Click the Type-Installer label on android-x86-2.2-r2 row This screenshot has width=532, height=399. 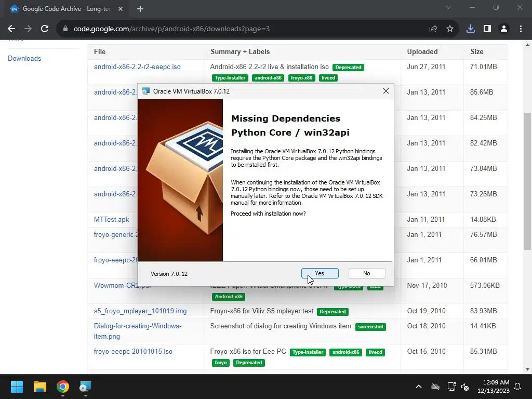click(230, 78)
